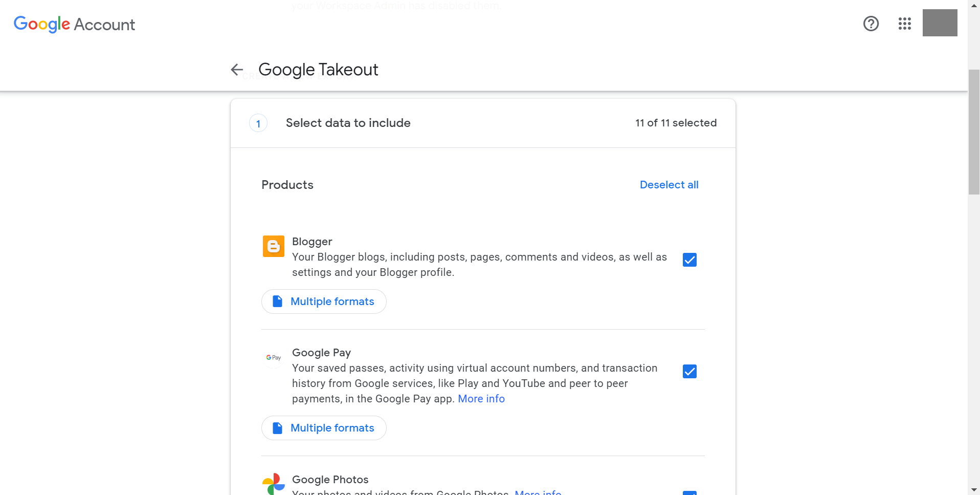Click the Google Pay title text
The width and height of the screenshot is (980, 495).
(321, 353)
